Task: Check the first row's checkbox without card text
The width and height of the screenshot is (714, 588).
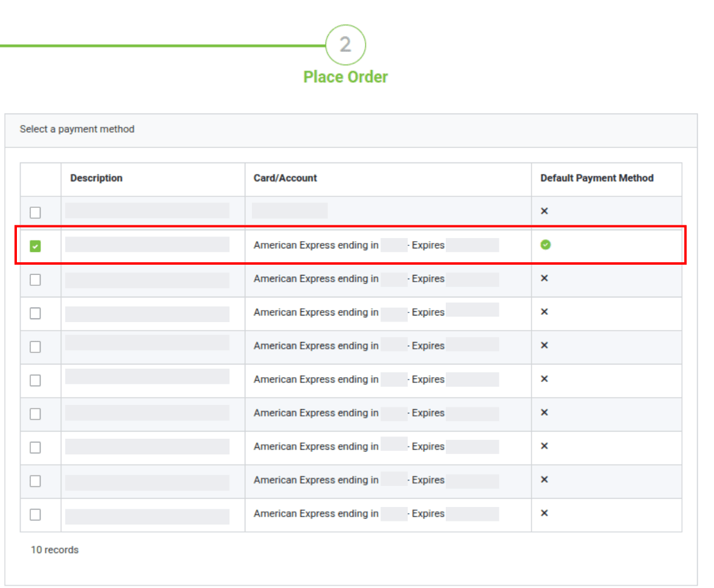Action: 35,213
